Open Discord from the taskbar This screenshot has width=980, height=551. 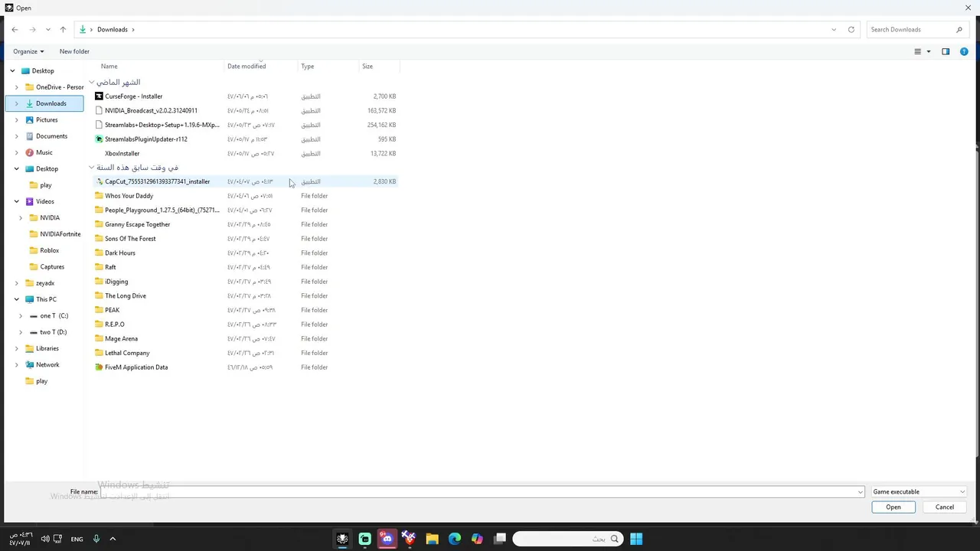coord(387,539)
